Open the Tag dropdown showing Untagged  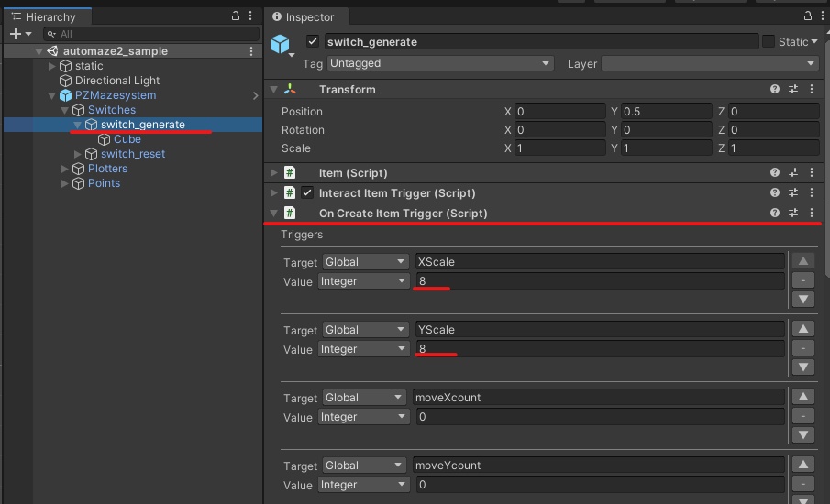[x=440, y=63]
